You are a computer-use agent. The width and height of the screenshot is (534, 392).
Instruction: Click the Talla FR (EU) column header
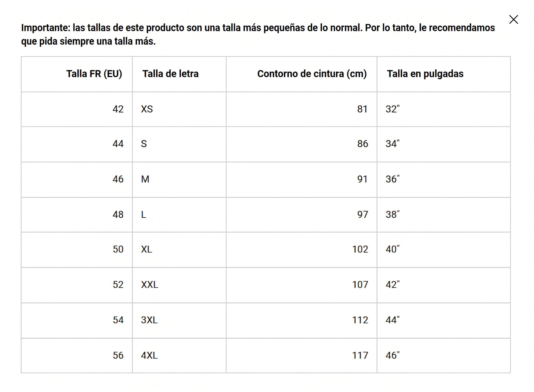pyautogui.click(x=94, y=74)
